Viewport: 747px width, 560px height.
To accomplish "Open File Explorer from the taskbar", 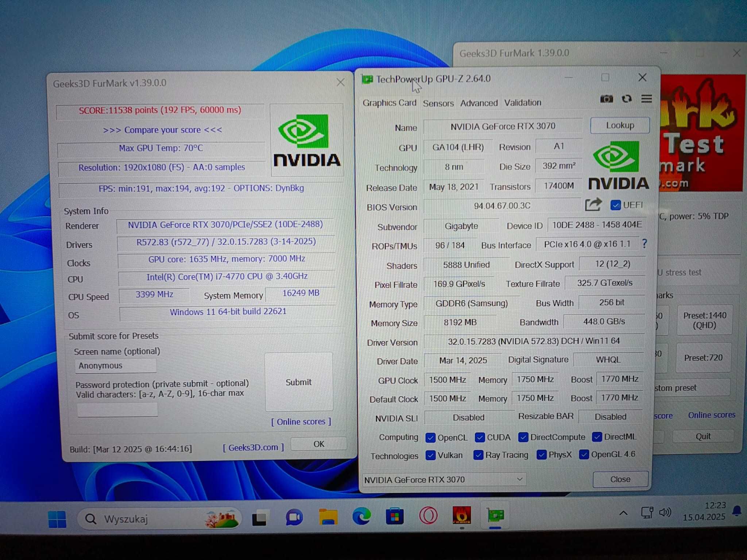I will click(x=328, y=517).
